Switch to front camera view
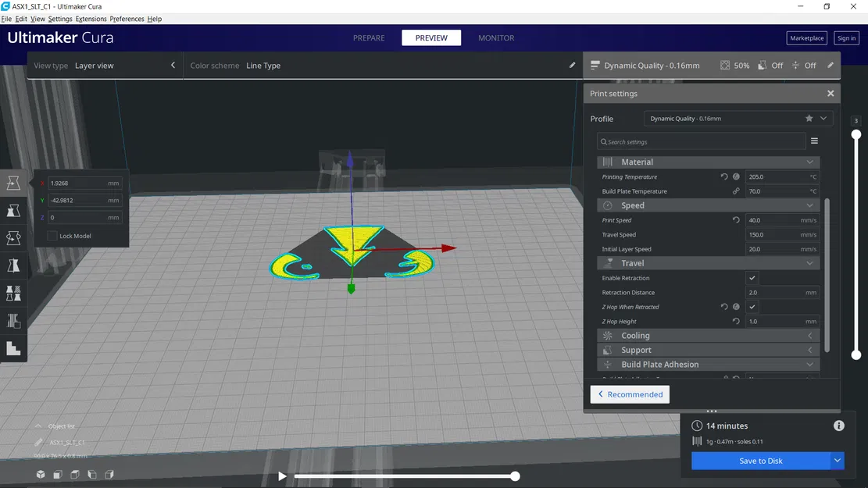The width and height of the screenshot is (868, 488). click(58, 474)
